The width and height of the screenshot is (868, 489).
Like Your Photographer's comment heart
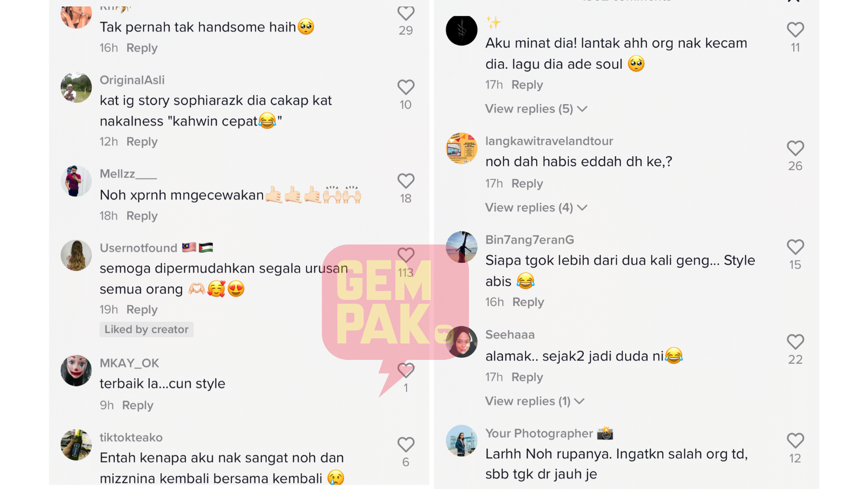click(x=795, y=440)
